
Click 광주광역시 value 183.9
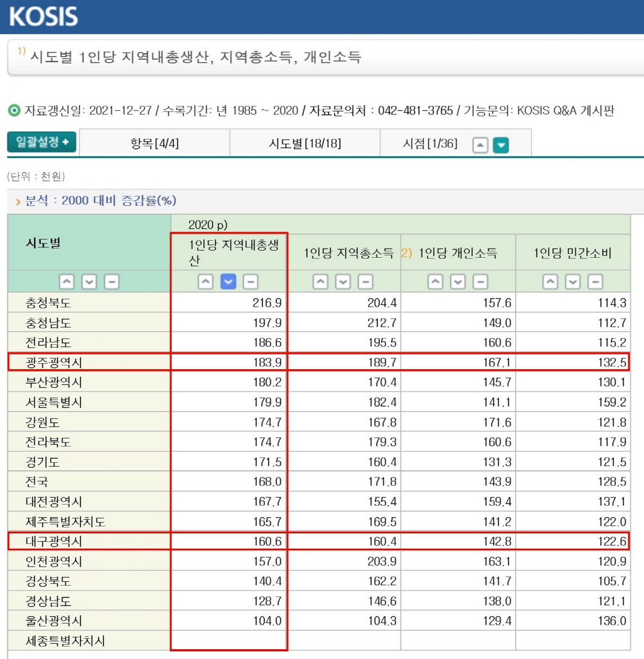point(267,363)
